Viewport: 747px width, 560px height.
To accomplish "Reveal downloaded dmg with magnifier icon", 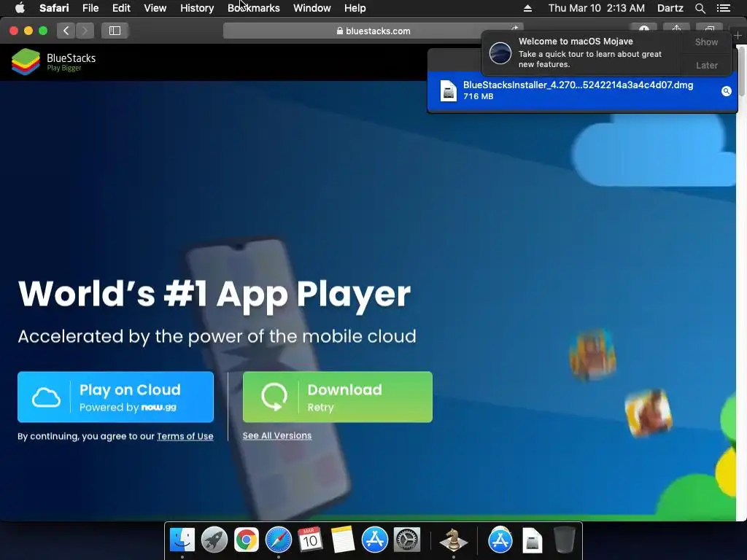I will click(726, 91).
